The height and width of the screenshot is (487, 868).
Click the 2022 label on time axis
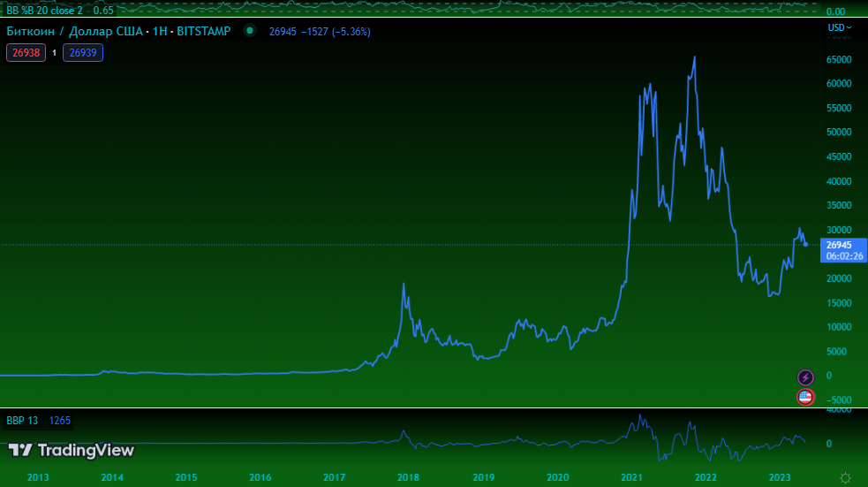coord(706,477)
